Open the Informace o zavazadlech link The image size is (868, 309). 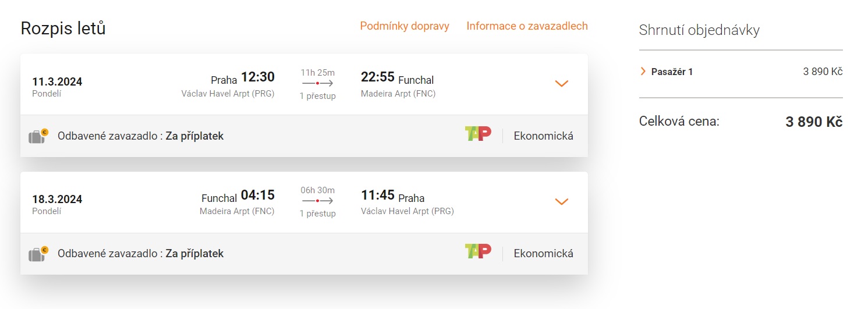[x=527, y=26]
